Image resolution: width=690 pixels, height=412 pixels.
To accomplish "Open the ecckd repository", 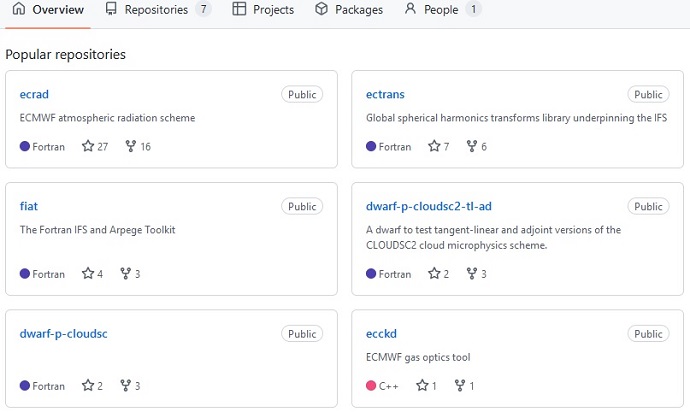I will click(381, 334).
